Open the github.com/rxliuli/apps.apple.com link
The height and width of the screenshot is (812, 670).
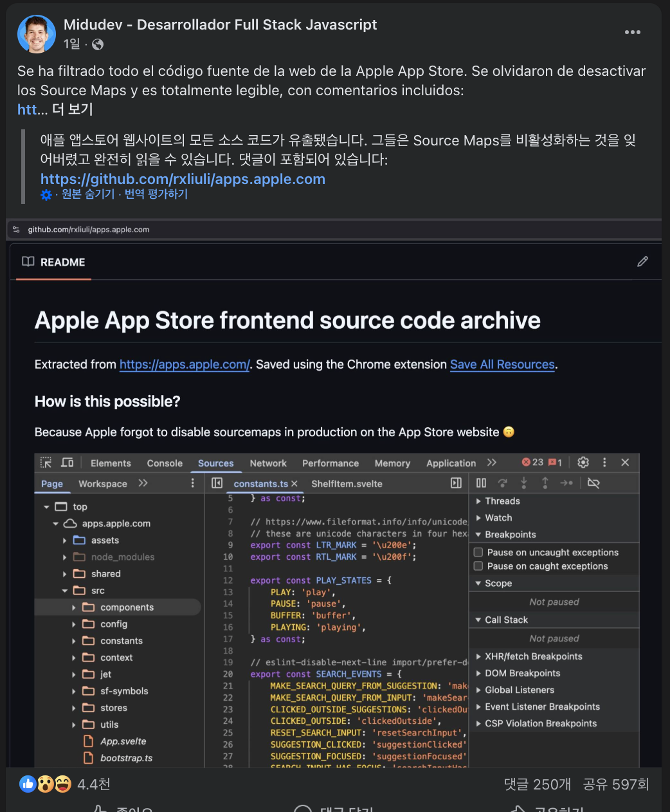coord(183,179)
